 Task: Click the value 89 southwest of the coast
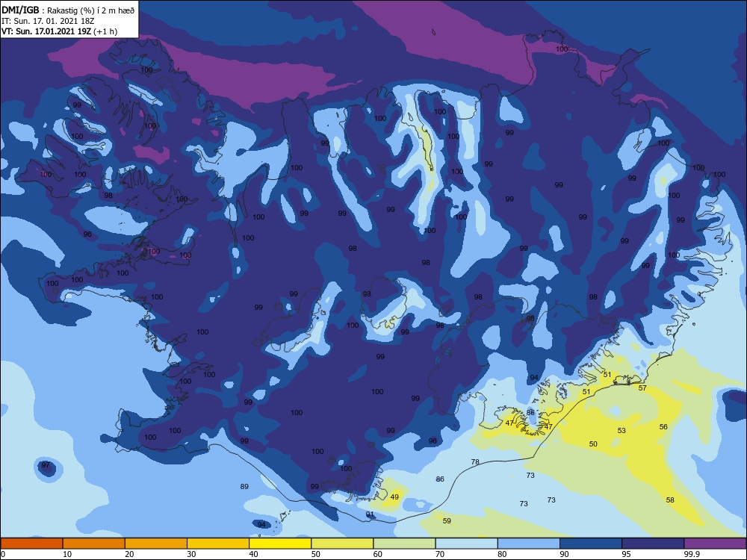coord(244,487)
